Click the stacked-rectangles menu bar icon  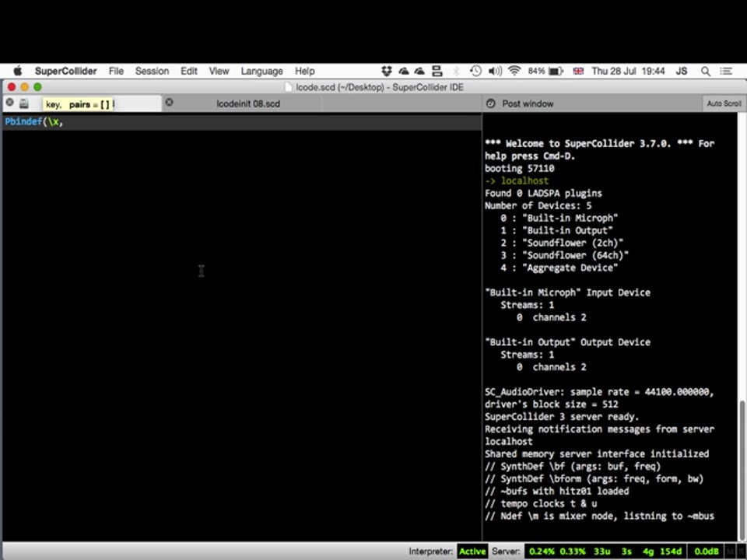[x=437, y=72]
